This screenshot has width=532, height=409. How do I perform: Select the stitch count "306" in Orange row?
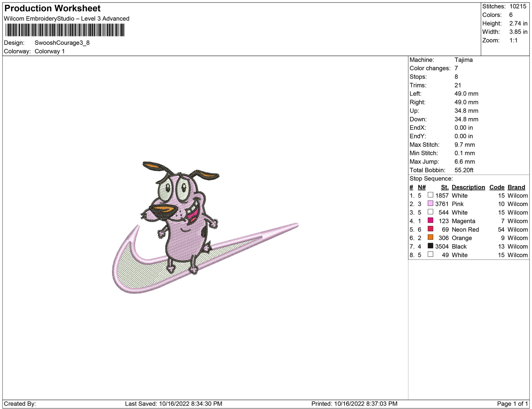point(444,238)
